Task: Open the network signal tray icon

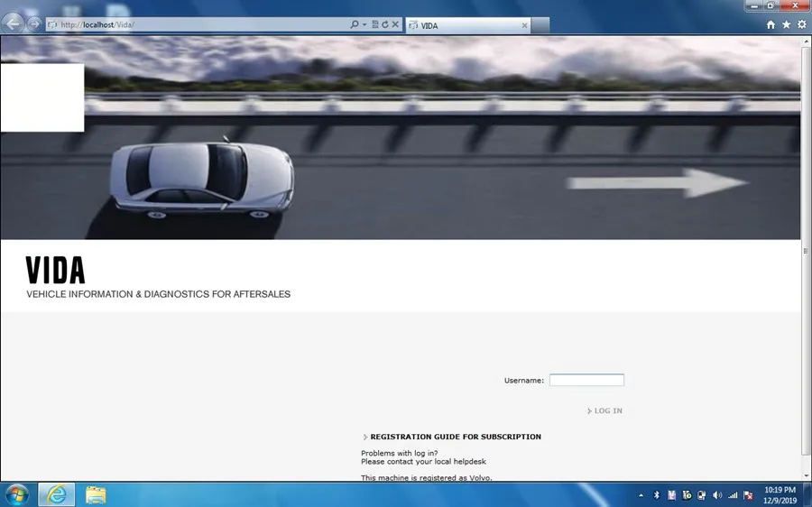Action: click(x=733, y=495)
